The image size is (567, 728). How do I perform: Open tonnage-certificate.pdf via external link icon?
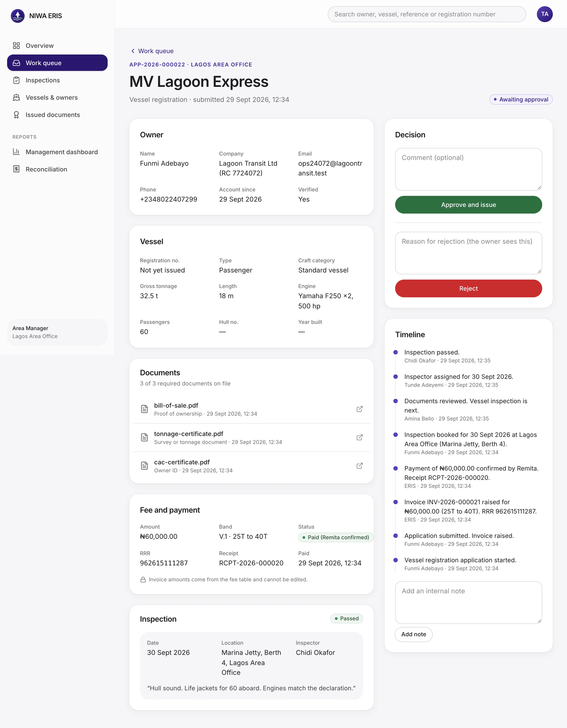coord(359,437)
